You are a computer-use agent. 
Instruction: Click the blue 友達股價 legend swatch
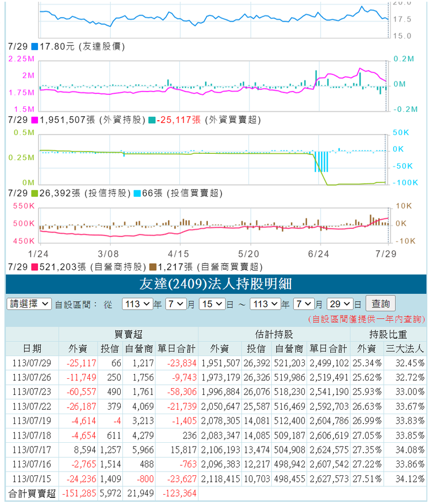[x=35, y=47]
